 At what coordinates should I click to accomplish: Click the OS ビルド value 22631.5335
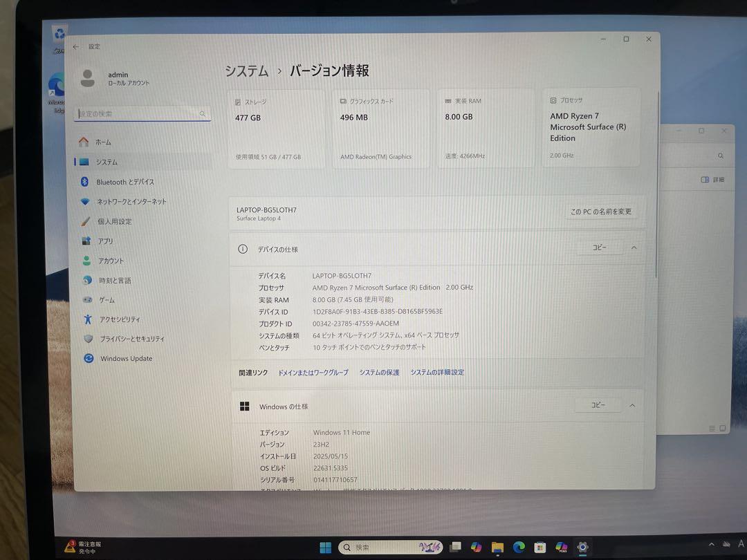331,468
